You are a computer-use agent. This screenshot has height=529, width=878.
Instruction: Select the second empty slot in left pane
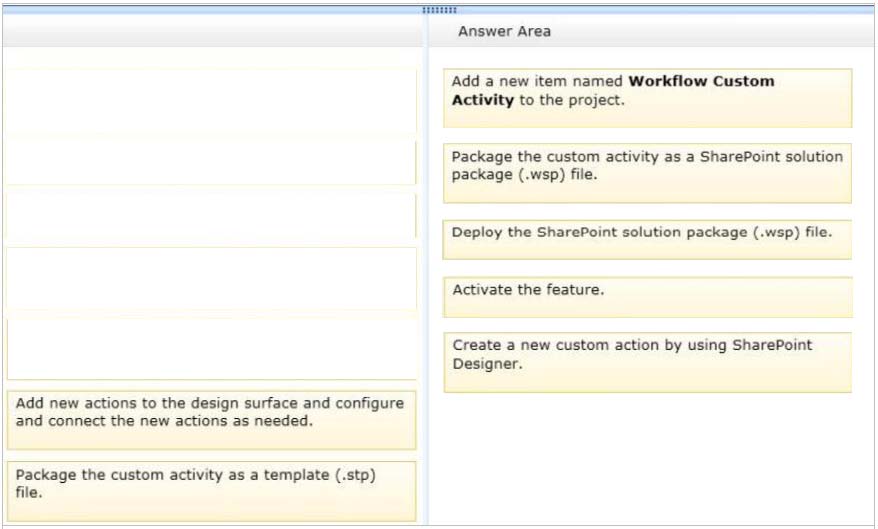[x=212, y=162]
